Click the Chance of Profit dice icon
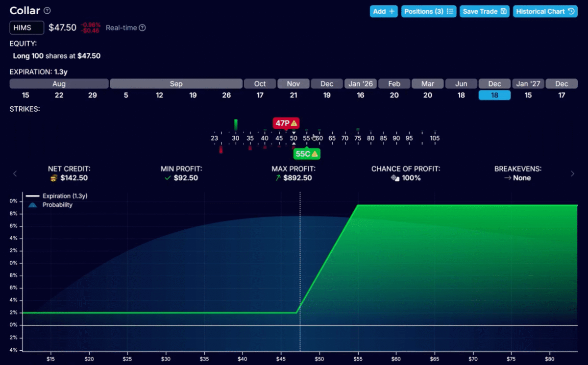This screenshot has width=588, height=365. coord(395,178)
